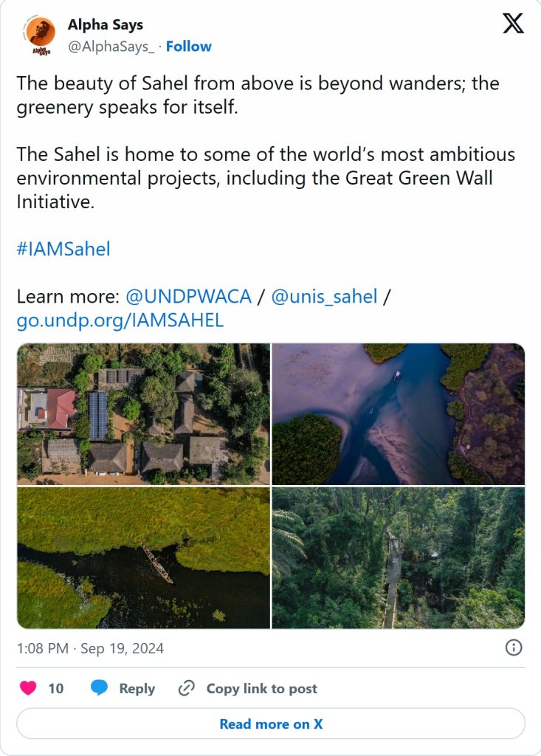Viewport: 541px width, 756px height.
Task: Click the copy link chain icon
Action: [187, 688]
